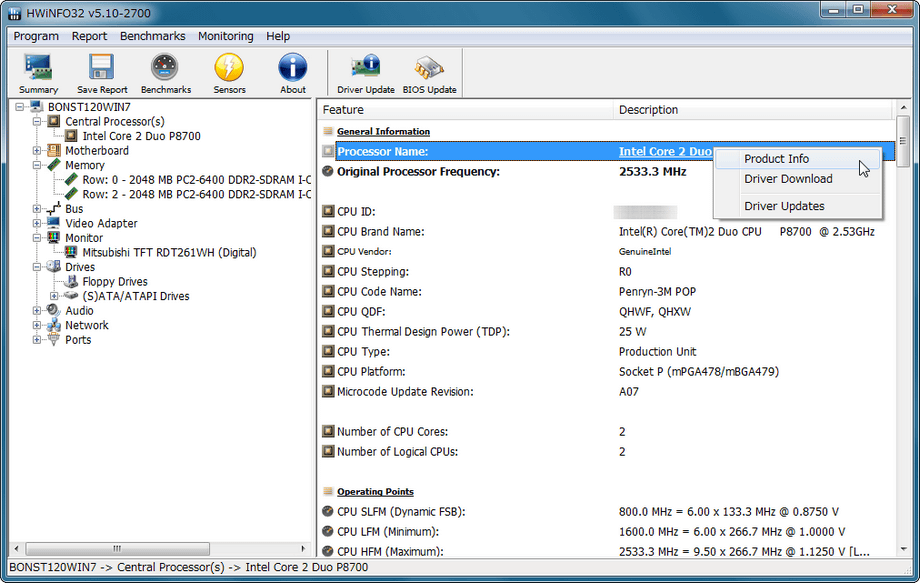Expand the Video Adapter node
Image resolution: width=920 pixels, height=583 pixels.
(37, 223)
